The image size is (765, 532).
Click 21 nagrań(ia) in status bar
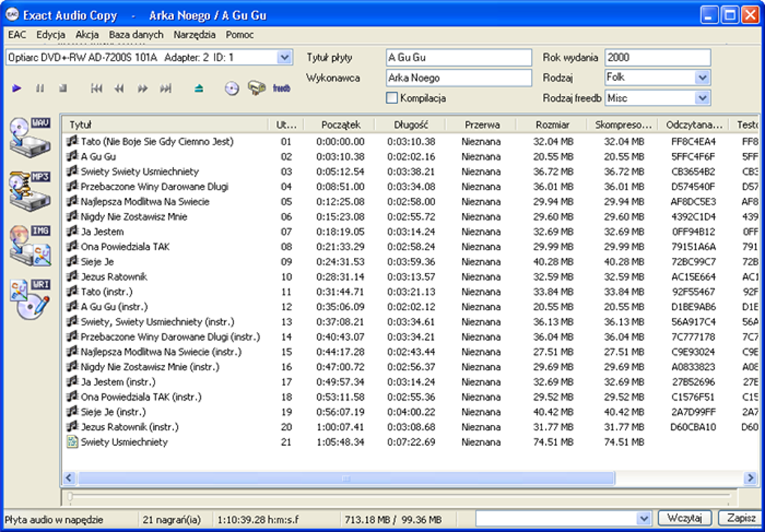tap(172, 520)
